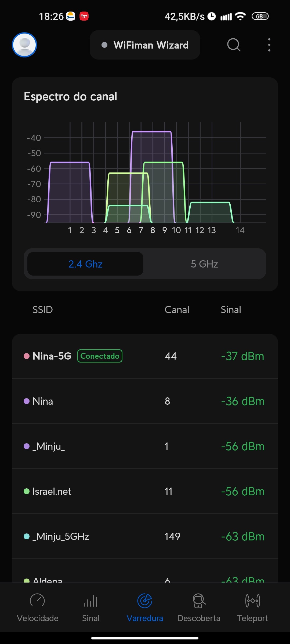Screen dimensions: 290x644
Task: Open the _Minju_5GHz network entry
Action: [145, 537]
